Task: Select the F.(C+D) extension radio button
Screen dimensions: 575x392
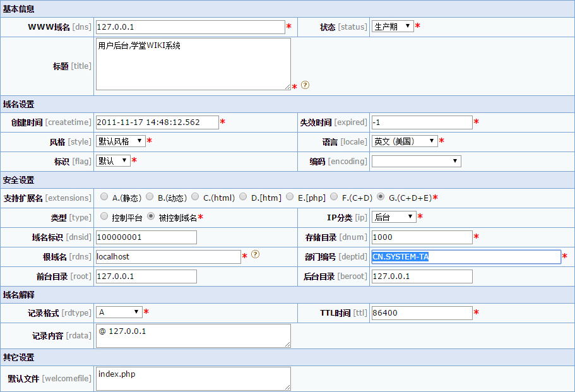Action: 335,197
